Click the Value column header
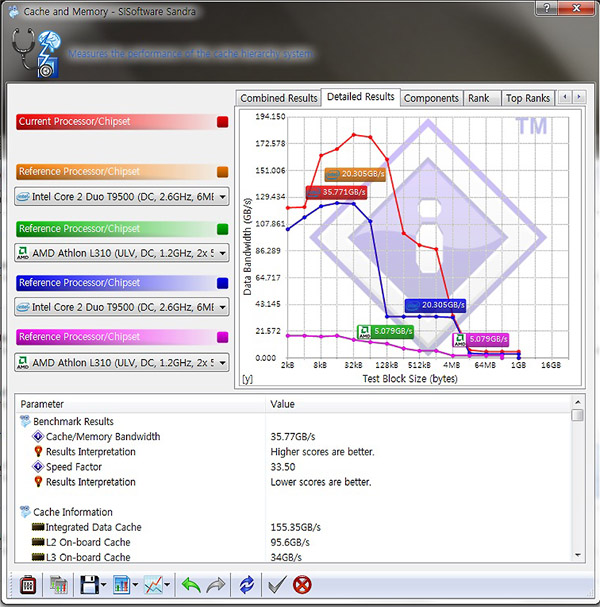 [418, 404]
